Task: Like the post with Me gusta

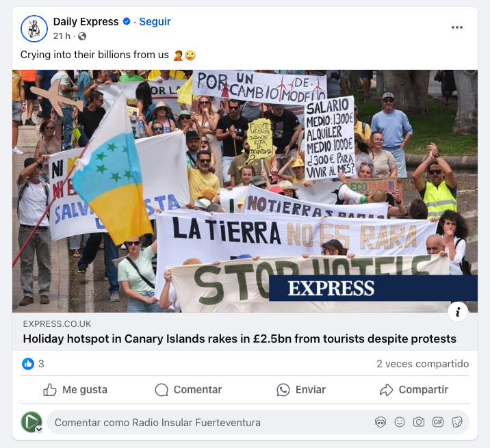Action: click(75, 390)
